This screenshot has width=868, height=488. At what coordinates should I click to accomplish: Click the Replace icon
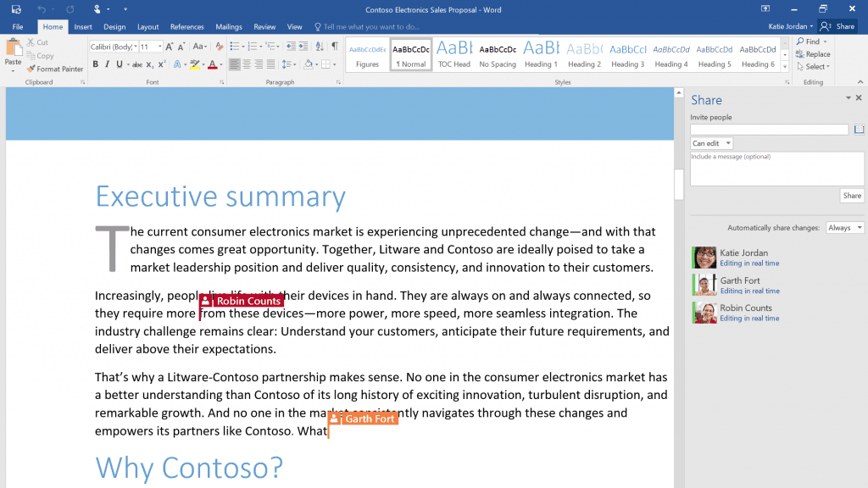[x=813, y=53]
